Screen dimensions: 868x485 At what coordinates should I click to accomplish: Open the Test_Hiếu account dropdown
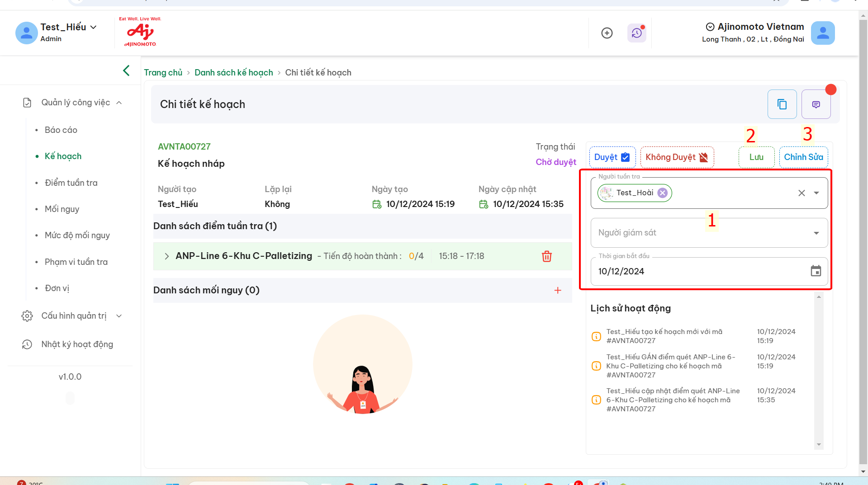coord(93,27)
